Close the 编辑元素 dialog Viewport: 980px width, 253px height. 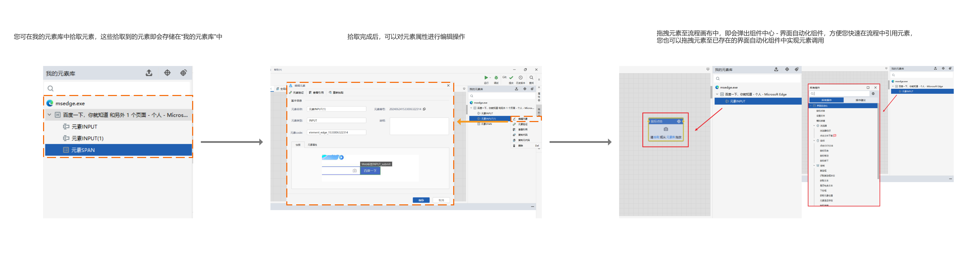click(448, 85)
